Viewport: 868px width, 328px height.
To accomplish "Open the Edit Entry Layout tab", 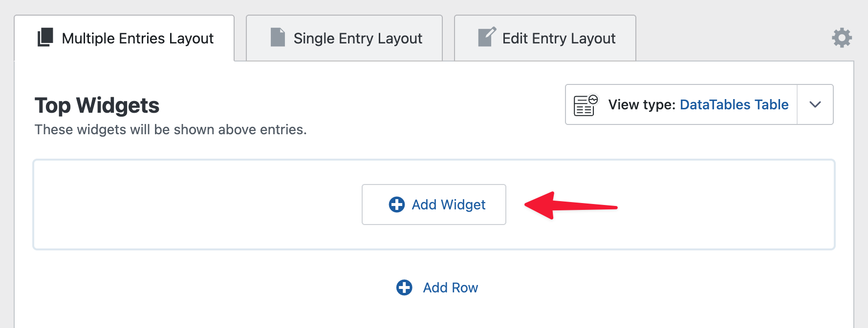I will coord(559,38).
